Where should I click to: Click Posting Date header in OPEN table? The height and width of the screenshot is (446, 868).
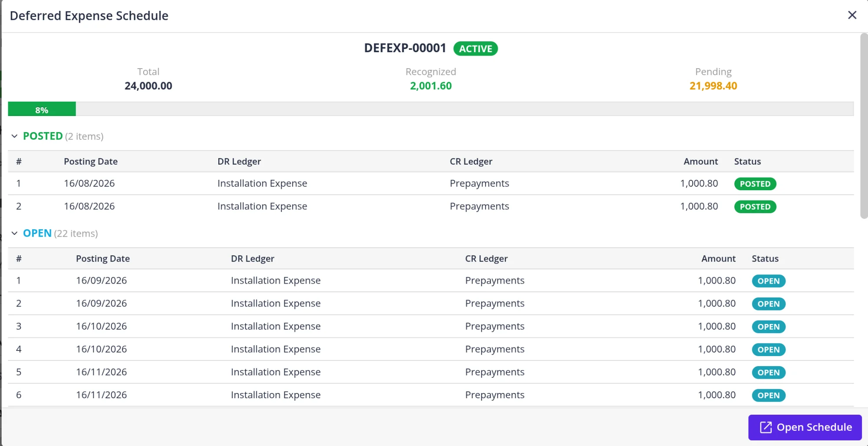pyautogui.click(x=103, y=259)
